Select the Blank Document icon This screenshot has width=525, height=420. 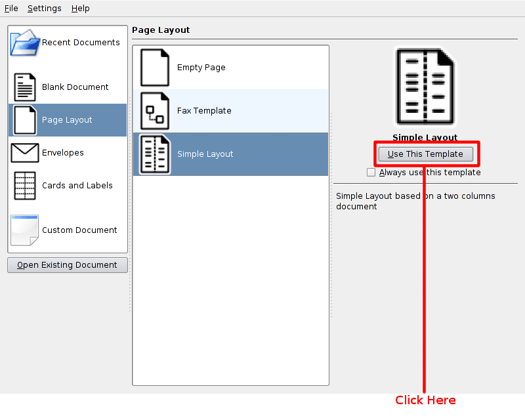[25, 87]
